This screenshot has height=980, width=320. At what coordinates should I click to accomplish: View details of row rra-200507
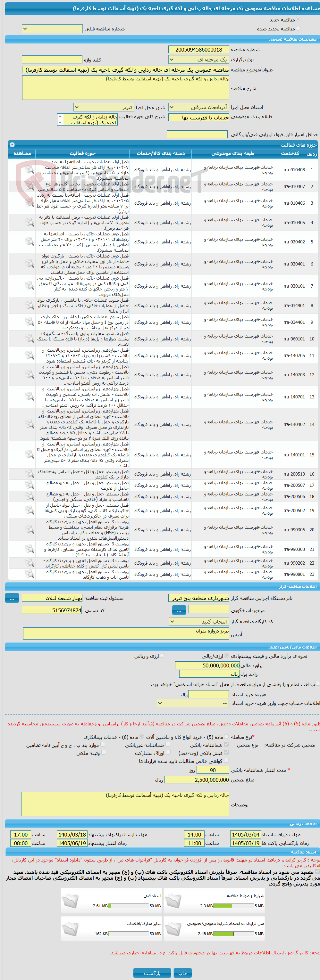pos(29,485)
